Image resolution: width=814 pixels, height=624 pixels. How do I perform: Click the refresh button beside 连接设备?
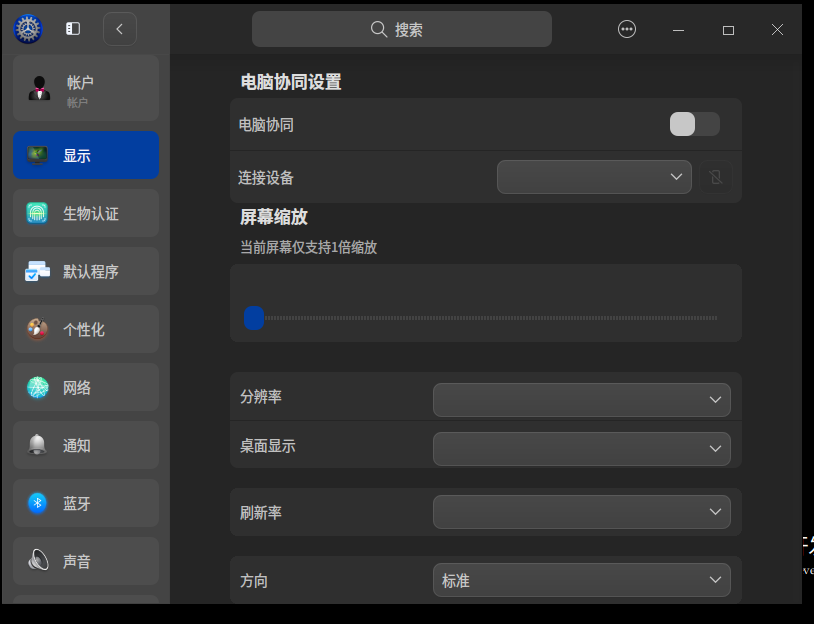[x=717, y=176]
